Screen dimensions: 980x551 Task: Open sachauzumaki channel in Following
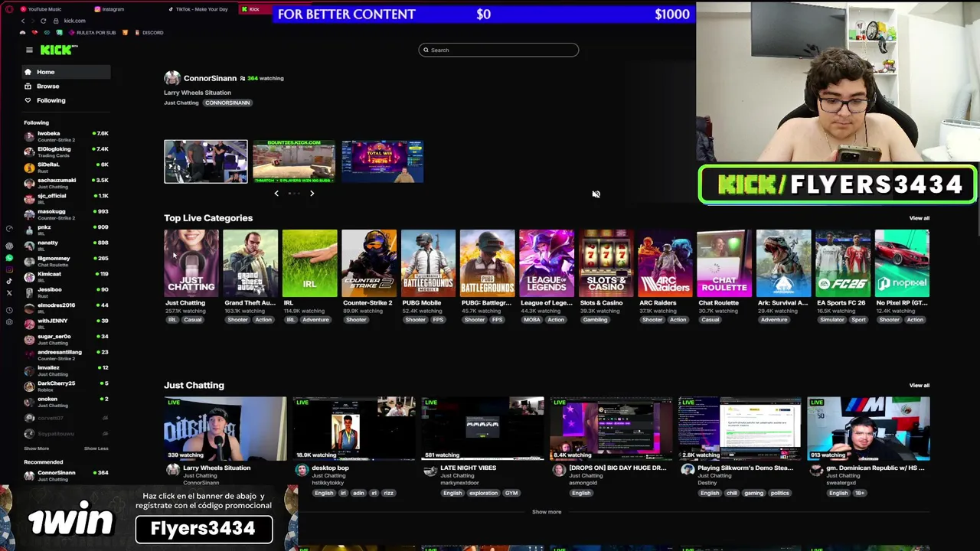pos(67,183)
